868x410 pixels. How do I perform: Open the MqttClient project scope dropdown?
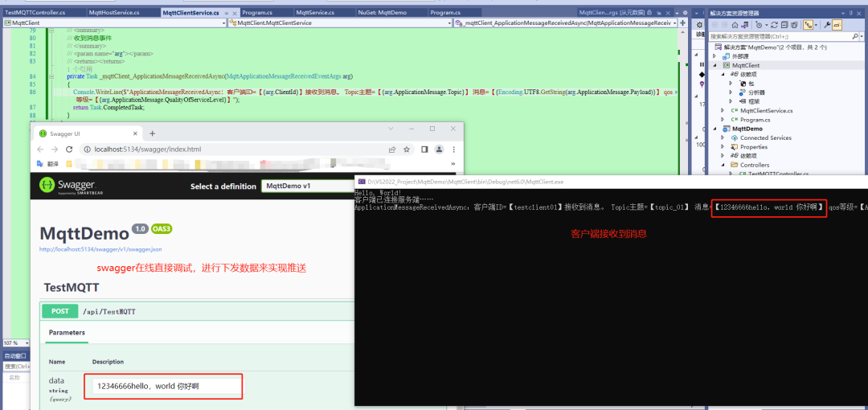click(x=223, y=23)
